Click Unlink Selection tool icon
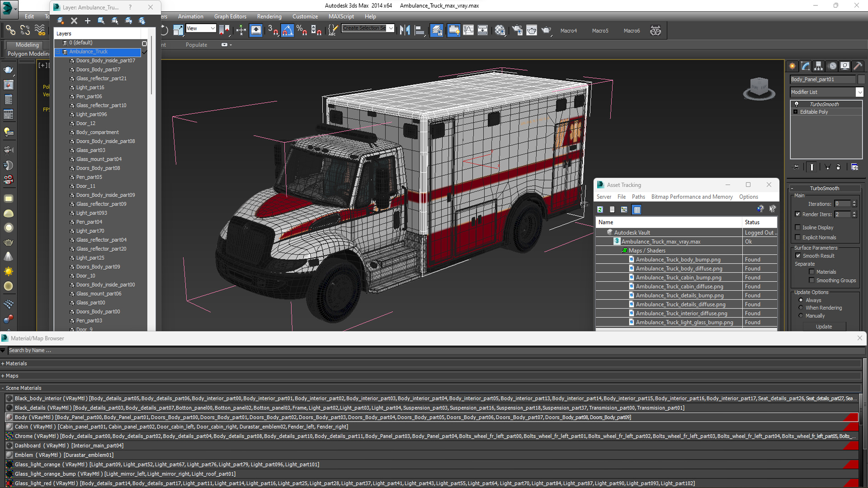 pyautogui.click(x=25, y=30)
